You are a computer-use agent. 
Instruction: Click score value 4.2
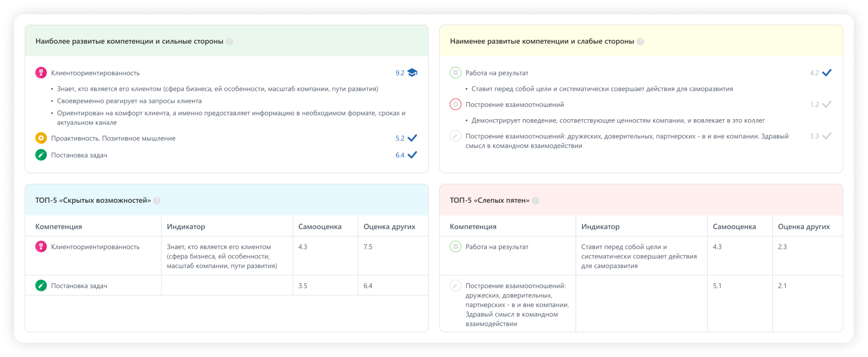[x=814, y=73]
